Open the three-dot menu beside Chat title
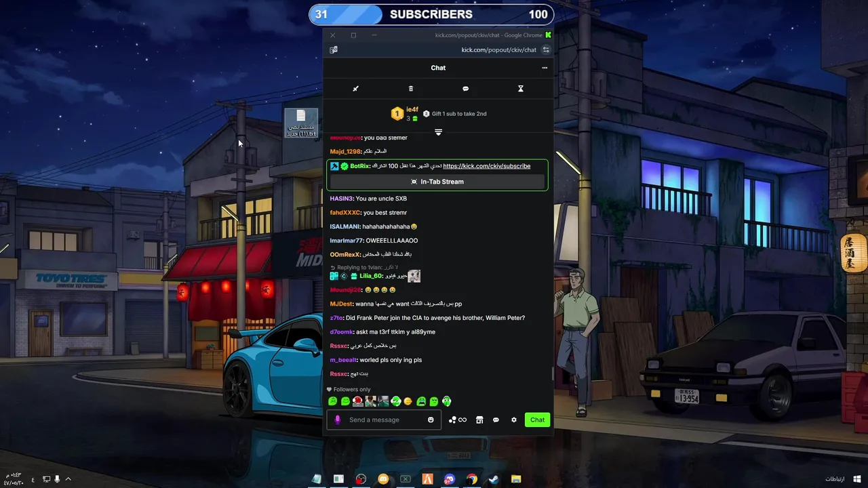 (545, 68)
